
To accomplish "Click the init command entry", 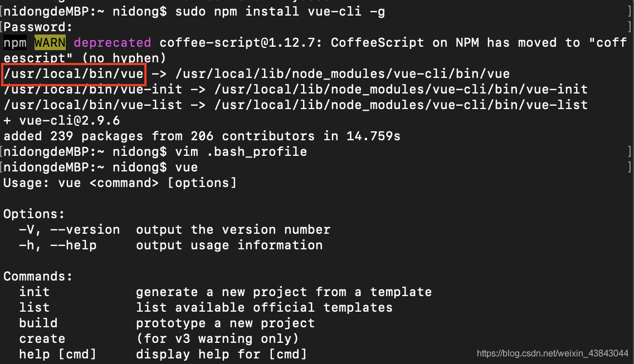I will pyautogui.click(x=35, y=292).
